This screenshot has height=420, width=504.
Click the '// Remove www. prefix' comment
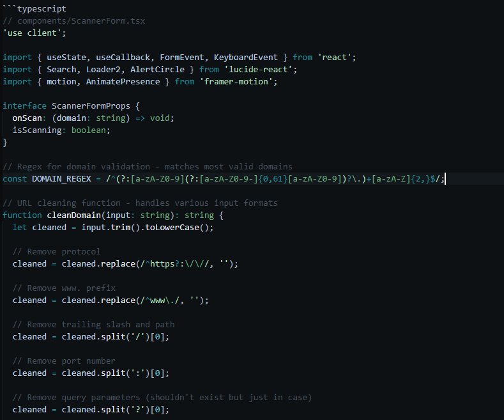point(64,288)
